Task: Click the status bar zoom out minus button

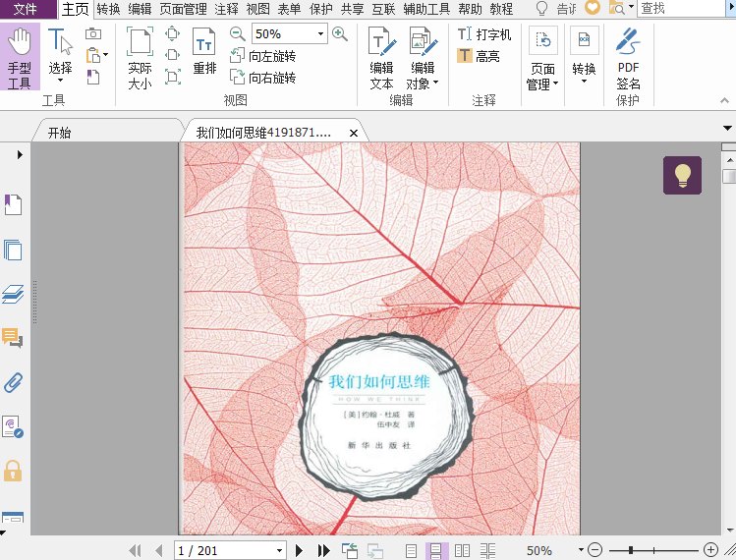Action: pyautogui.click(x=594, y=549)
